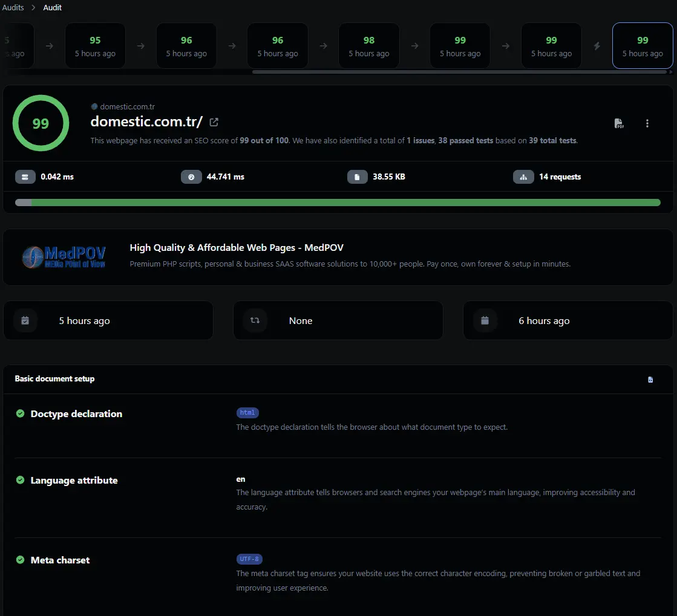Go back to the Audits list via breadcrumb
Viewport: 677px width, 616px height.
point(13,7)
